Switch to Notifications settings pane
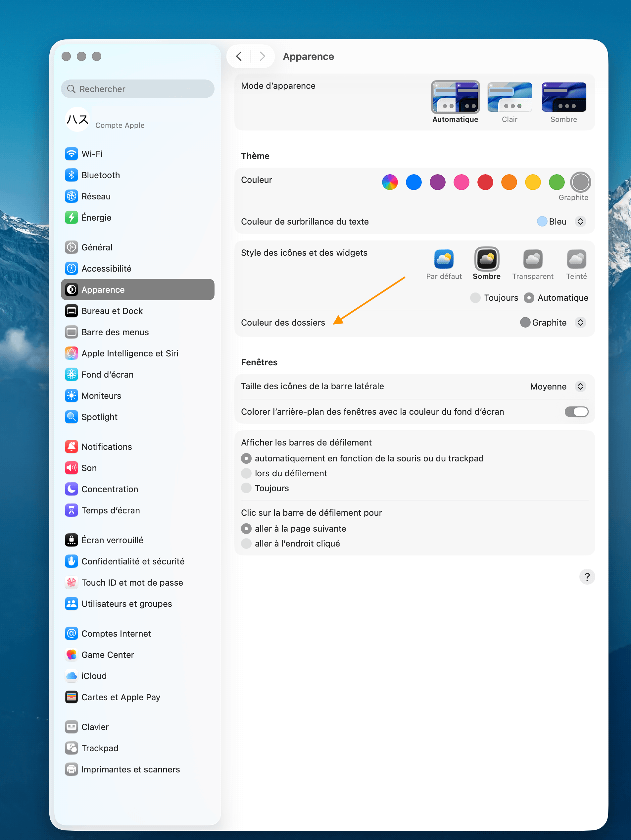 (x=107, y=446)
